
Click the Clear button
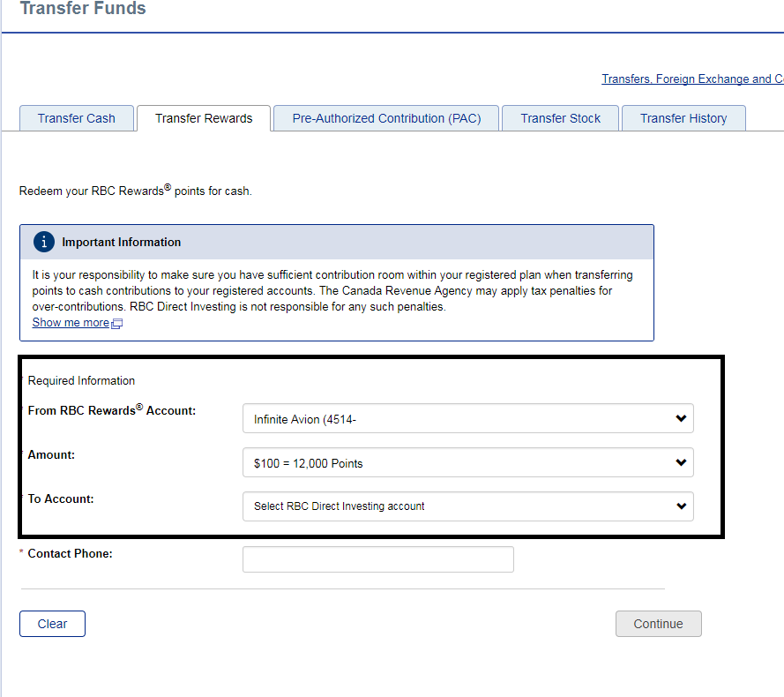[53, 624]
